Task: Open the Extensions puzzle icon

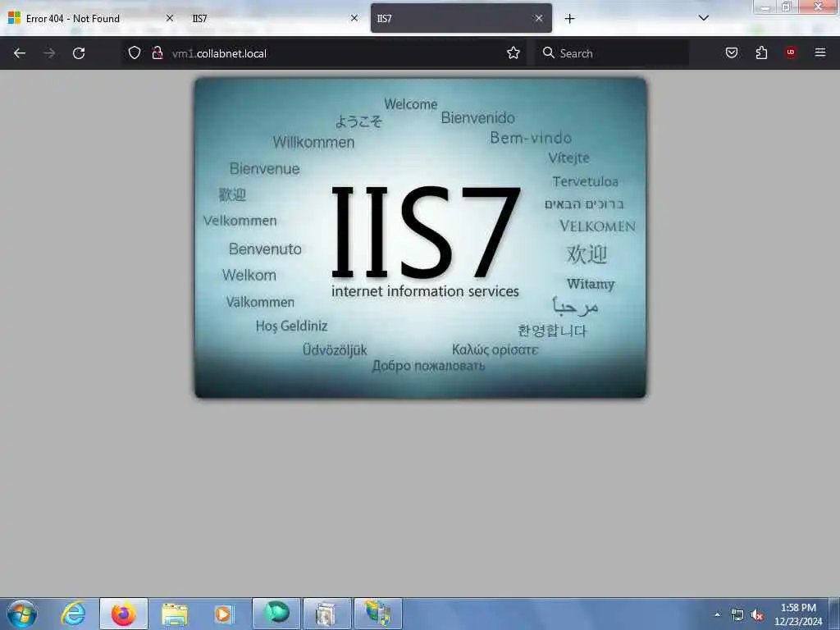Action: click(x=761, y=52)
